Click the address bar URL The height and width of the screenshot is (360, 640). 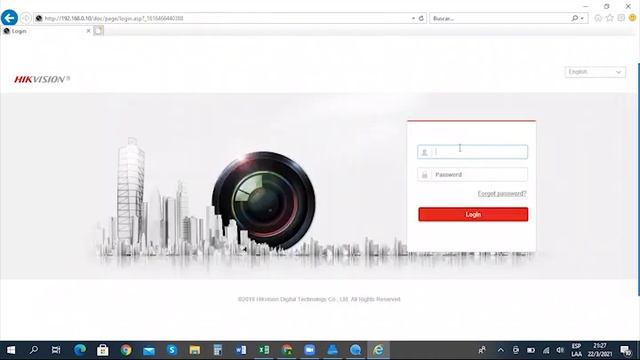pyautogui.click(x=114, y=18)
